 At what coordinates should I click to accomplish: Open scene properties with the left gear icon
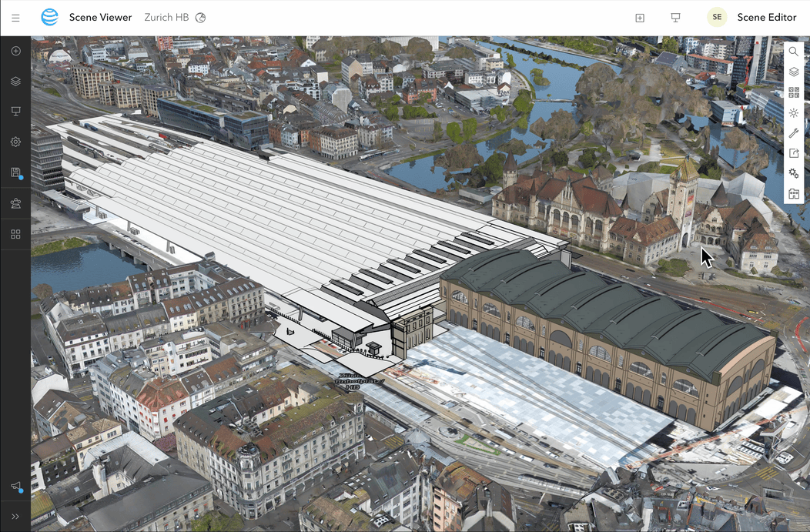[15, 142]
